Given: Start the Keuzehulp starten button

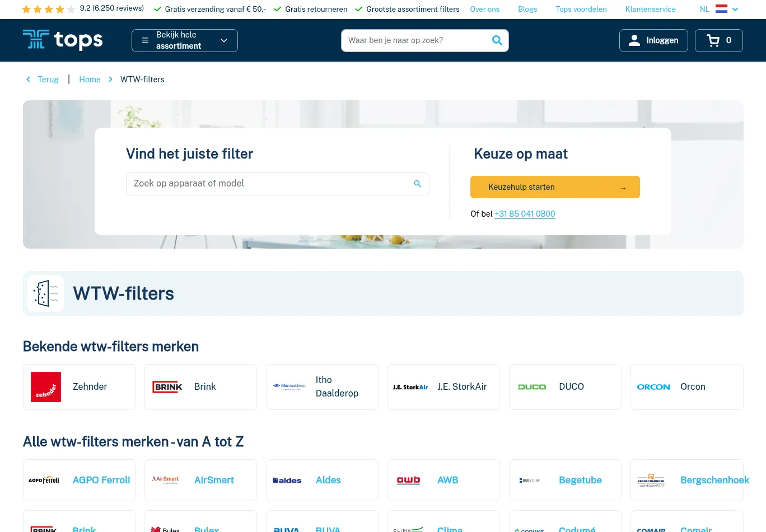Looking at the screenshot, I should coord(554,187).
